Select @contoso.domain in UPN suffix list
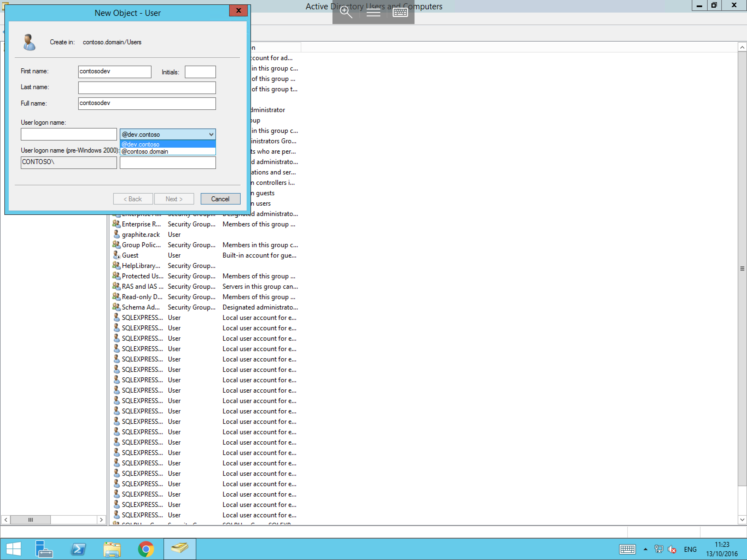This screenshot has width=747, height=560. (168, 152)
